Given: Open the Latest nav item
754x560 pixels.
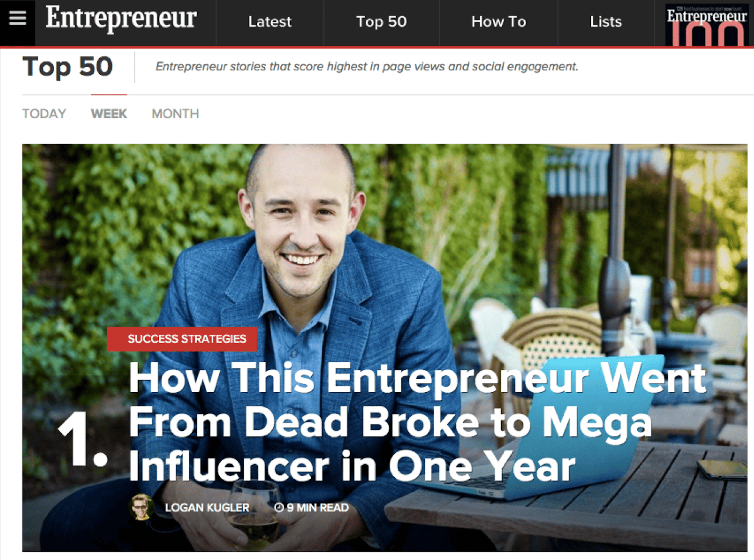Looking at the screenshot, I should click(x=270, y=22).
